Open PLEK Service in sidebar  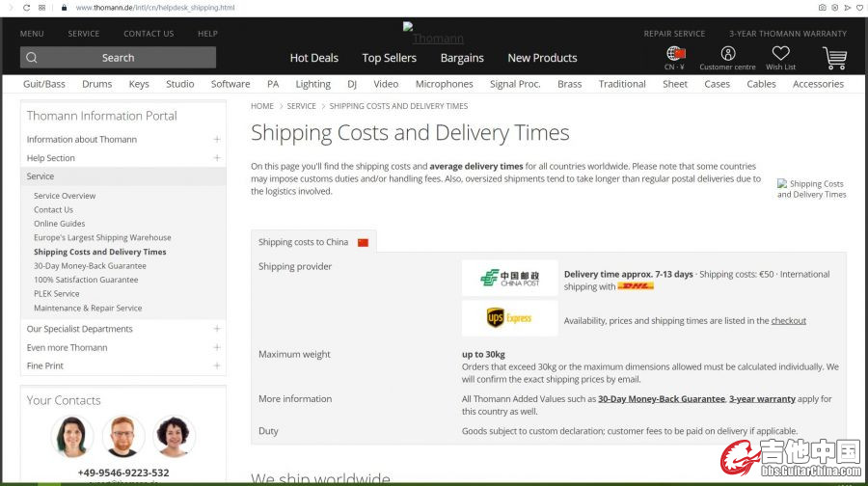pyautogui.click(x=57, y=294)
